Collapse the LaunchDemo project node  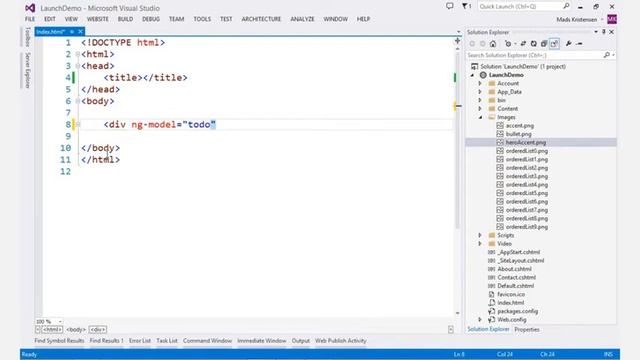click(x=473, y=75)
